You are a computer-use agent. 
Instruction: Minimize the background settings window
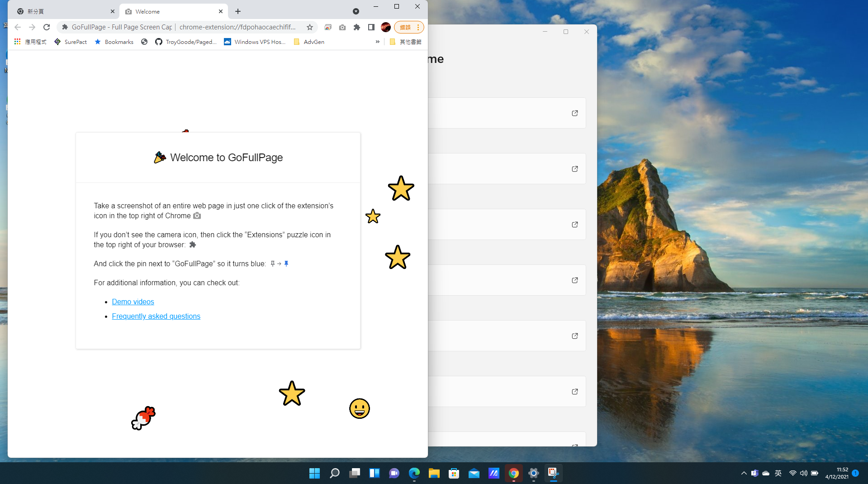coord(545,32)
